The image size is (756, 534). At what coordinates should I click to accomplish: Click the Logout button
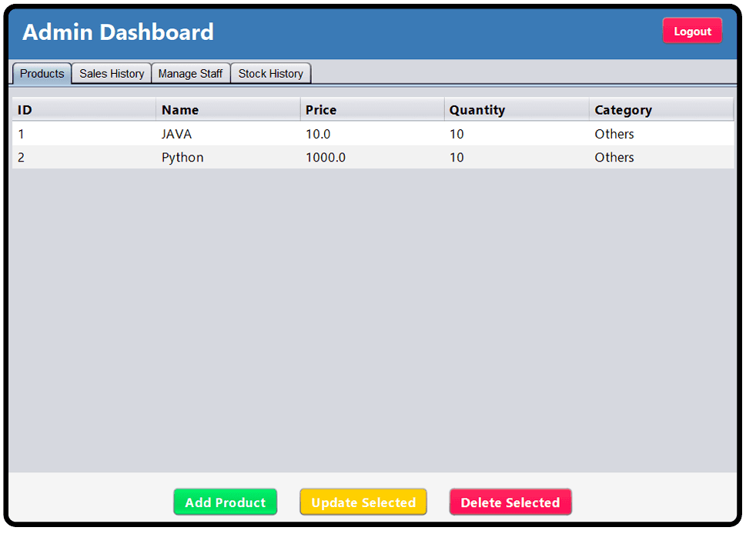(x=692, y=32)
